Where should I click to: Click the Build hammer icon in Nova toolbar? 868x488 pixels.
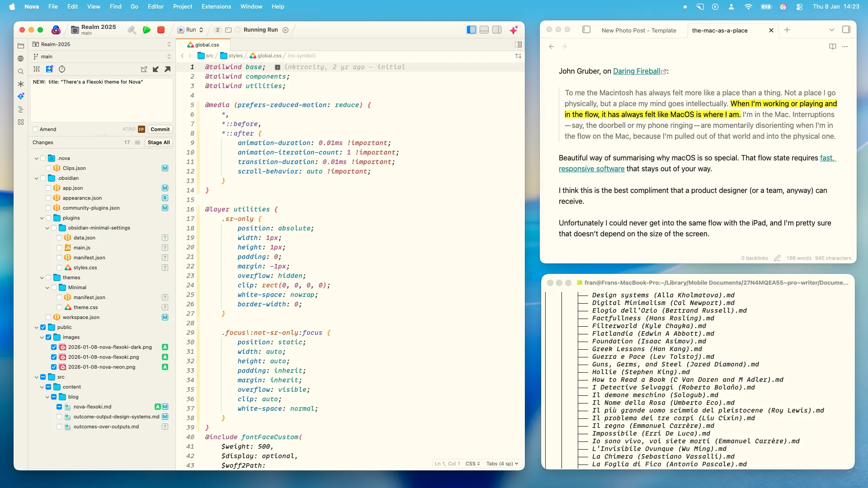132,30
